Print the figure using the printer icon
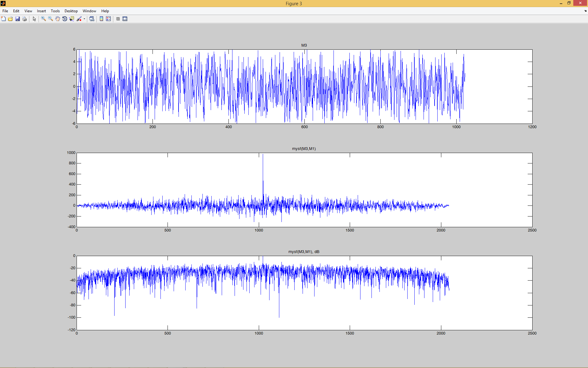Image resolution: width=588 pixels, height=368 pixels. (24, 19)
